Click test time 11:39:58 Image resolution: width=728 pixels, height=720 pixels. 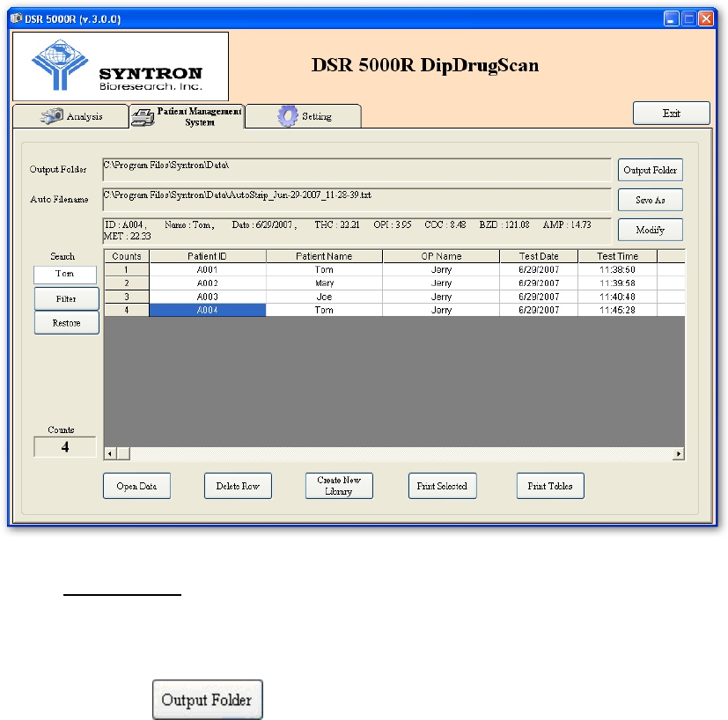point(617,283)
